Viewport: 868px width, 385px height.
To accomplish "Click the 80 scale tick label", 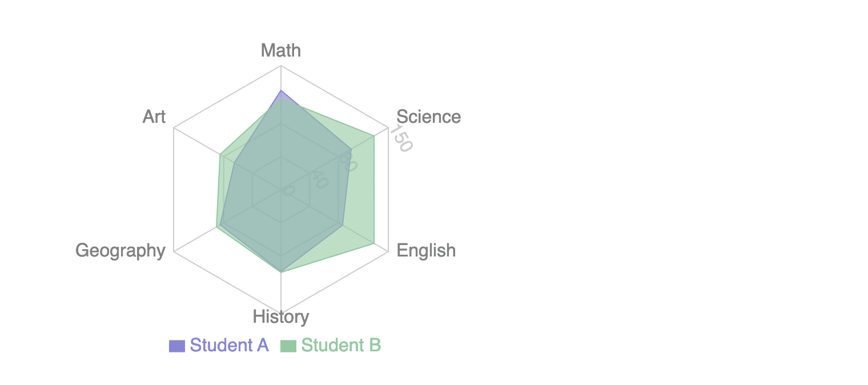I will [x=347, y=160].
